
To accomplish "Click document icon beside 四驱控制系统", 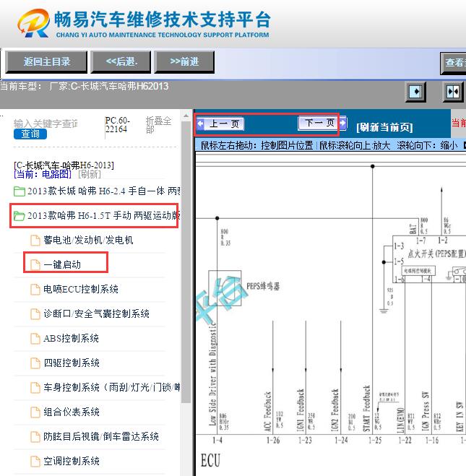I will (x=35, y=363).
